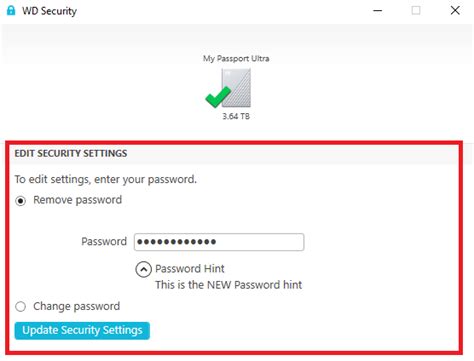
Task: Collapse the Password Hint chevron
Action: tap(143, 269)
